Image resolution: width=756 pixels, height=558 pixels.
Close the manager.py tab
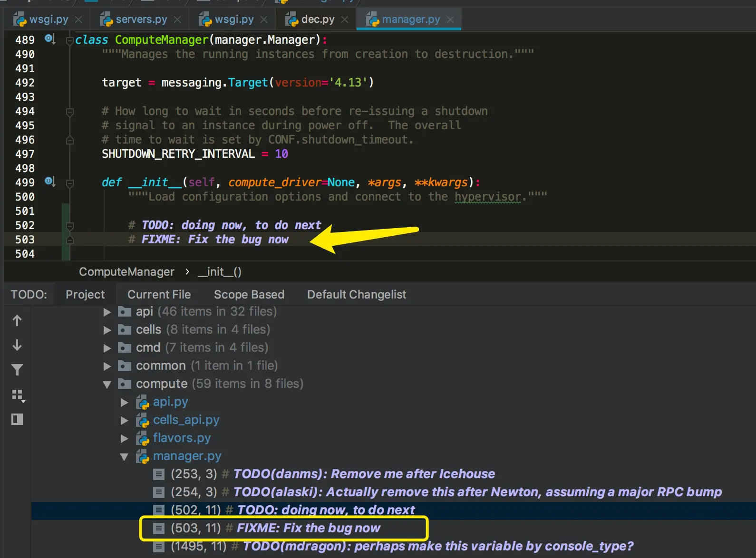(x=450, y=19)
